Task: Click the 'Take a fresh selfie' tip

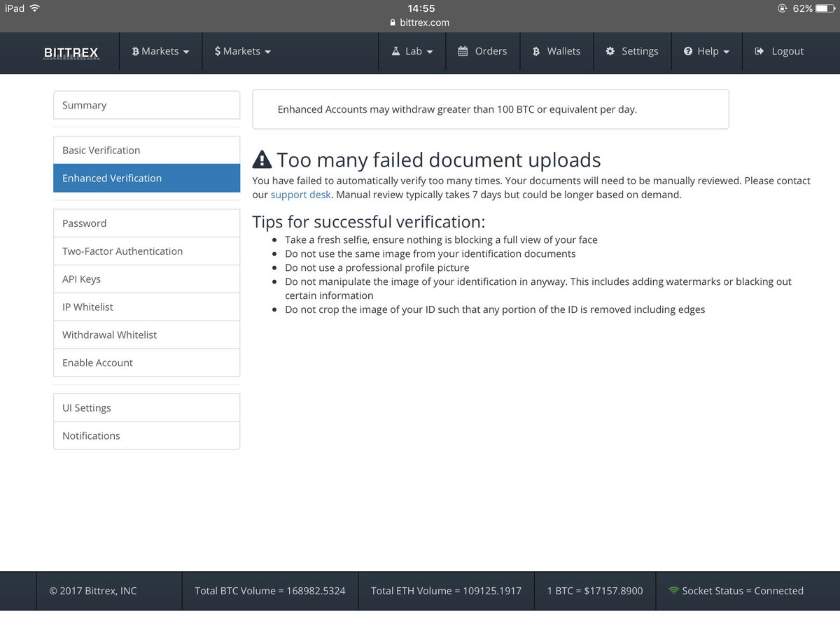Action: [441, 239]
